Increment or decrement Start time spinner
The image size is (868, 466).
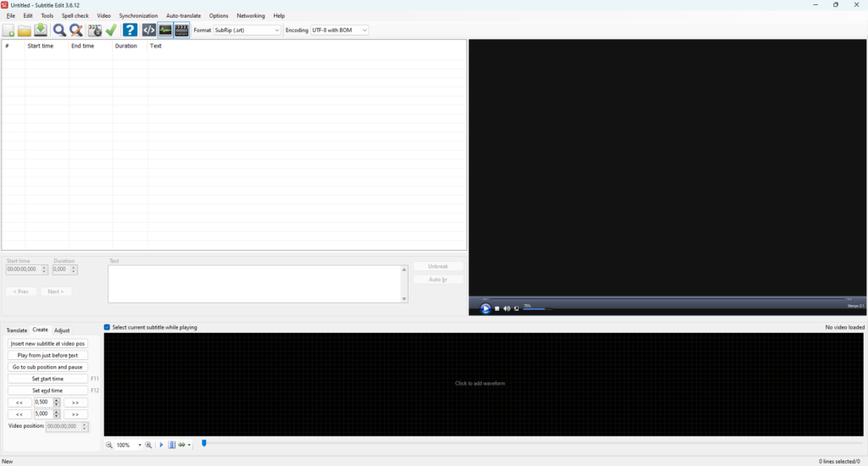[44, 269]
